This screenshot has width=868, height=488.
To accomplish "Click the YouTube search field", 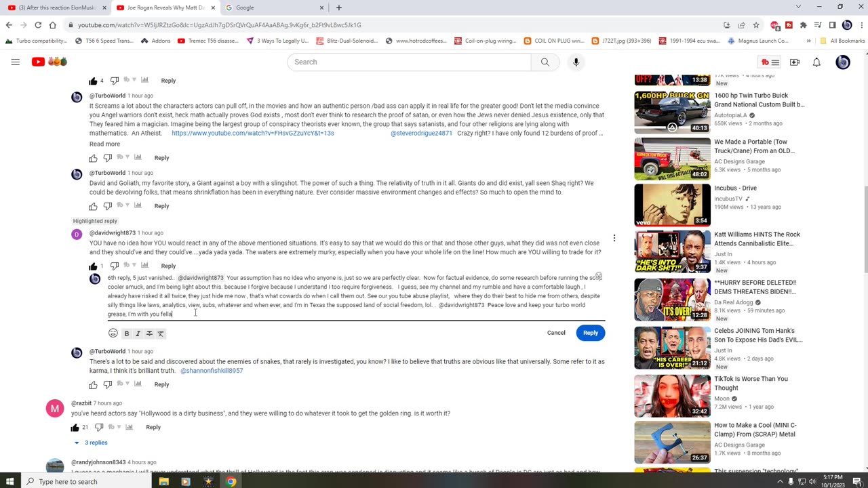I will pyautogui.click(x=410, y=62).
